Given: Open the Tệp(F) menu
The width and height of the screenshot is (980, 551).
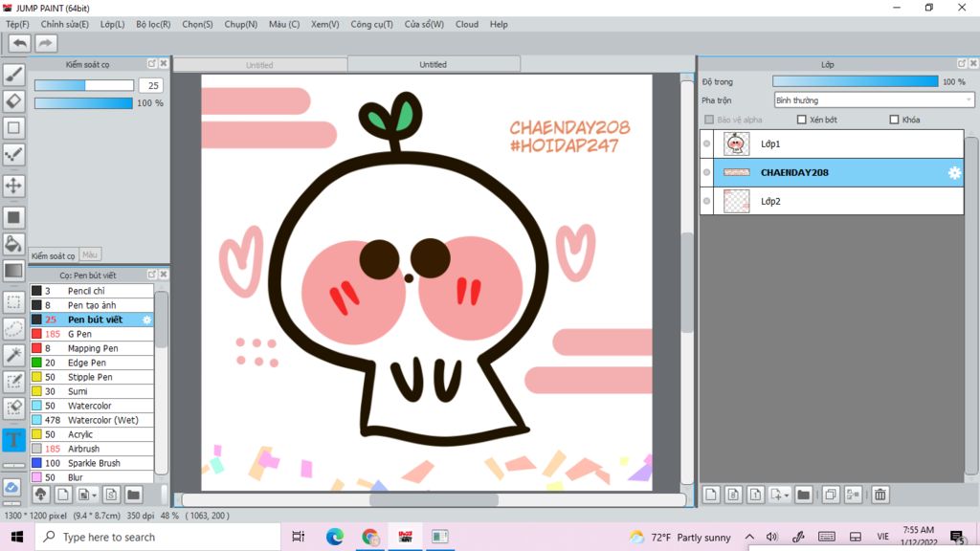Looking at the screenshot, I should click(x=17, y=24).
